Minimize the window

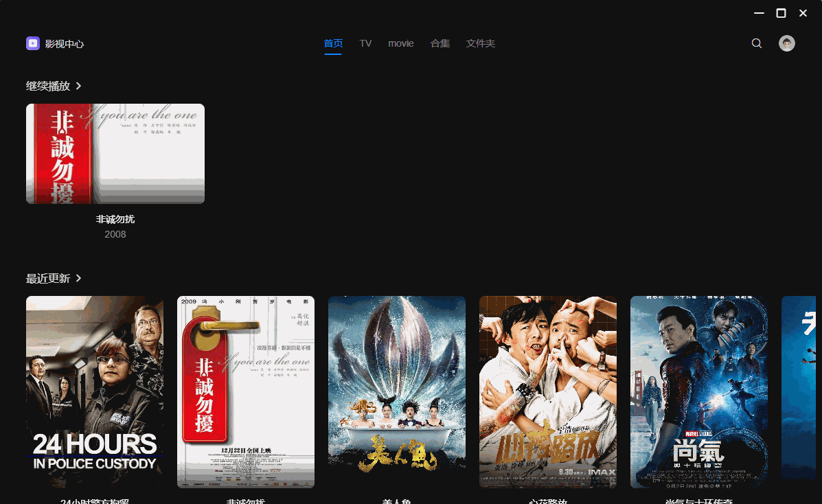point(759,13)
